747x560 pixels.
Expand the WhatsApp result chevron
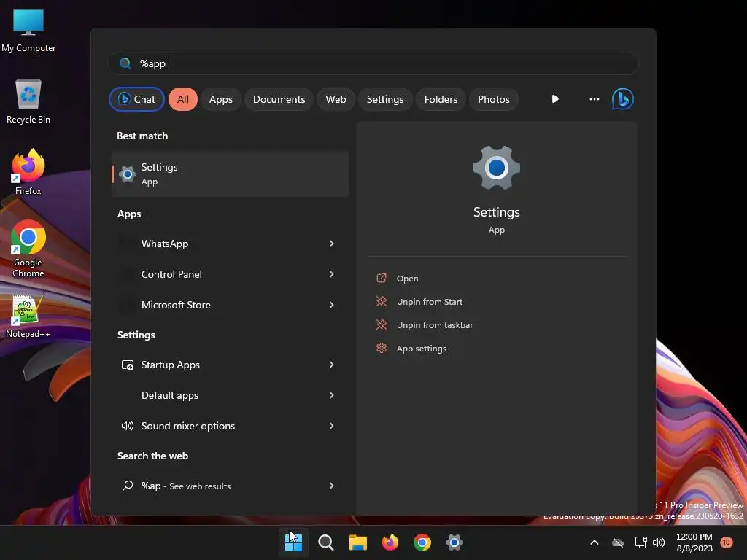tap(332, 244)
